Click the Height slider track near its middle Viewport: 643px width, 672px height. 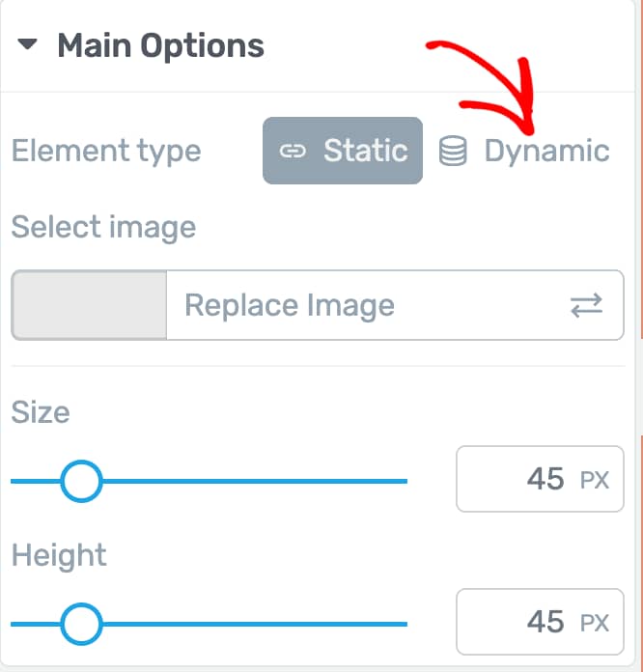click(x=210, y=624)
